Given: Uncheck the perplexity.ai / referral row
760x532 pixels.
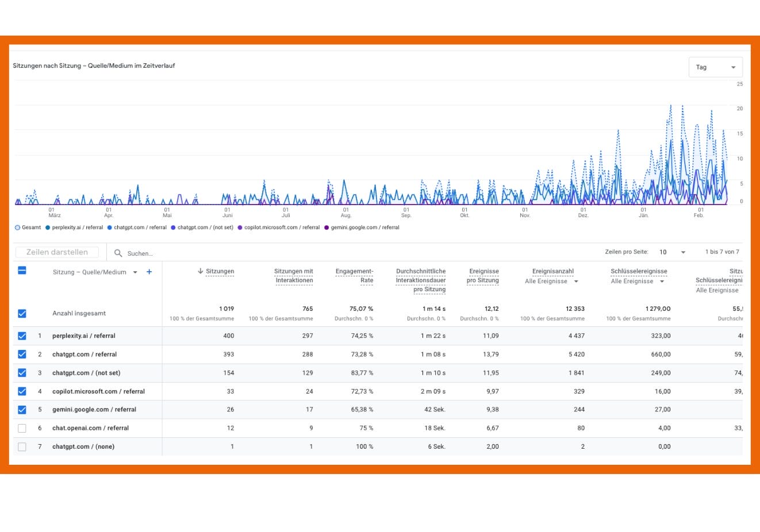Looking at the screenshot, I should 22,336.
